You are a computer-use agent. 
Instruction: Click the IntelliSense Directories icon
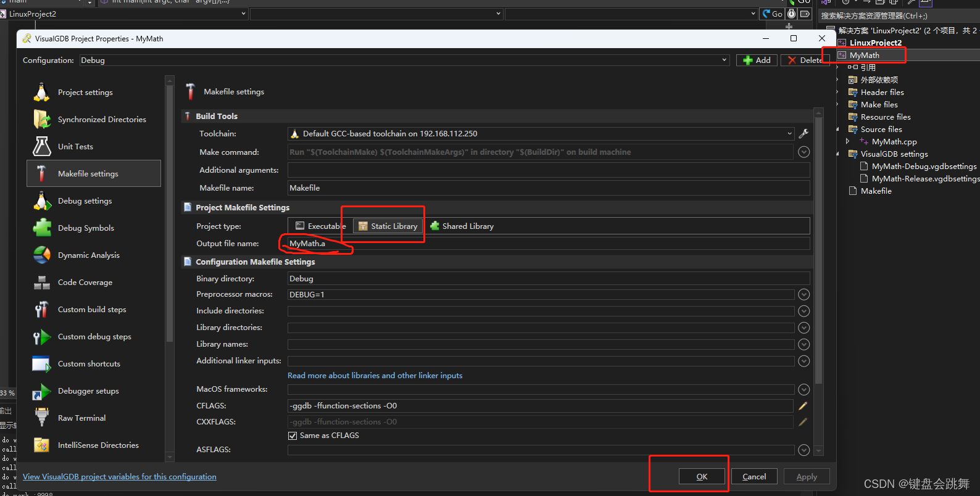click(x=42, y=445)
